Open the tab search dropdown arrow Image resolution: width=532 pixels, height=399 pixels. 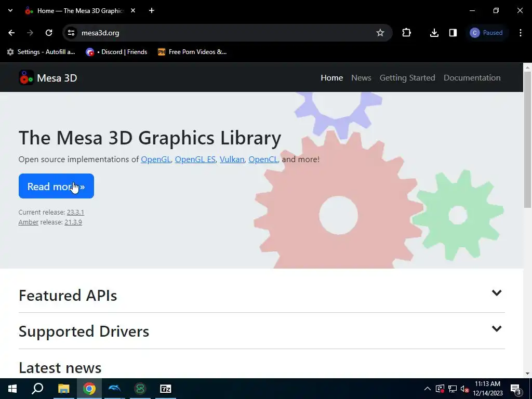tap(10, 10)
